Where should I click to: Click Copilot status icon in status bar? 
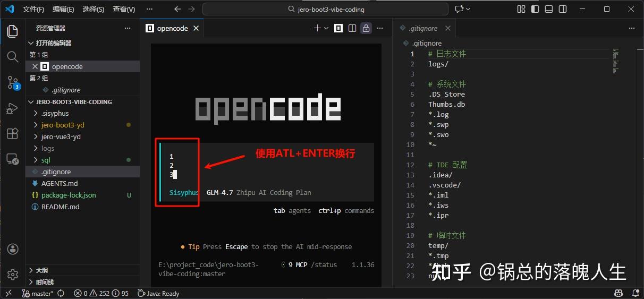pyautogui.click(x=618, y=293)
